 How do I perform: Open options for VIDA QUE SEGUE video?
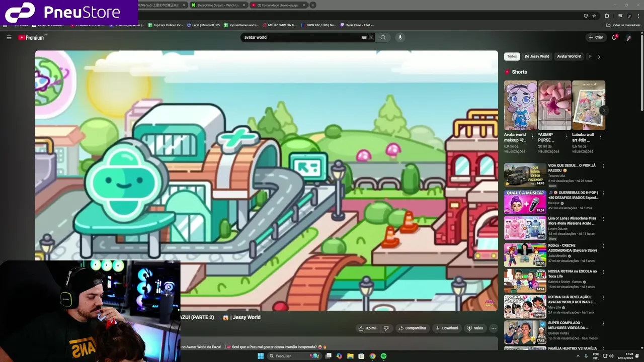[x=603, y=166]
